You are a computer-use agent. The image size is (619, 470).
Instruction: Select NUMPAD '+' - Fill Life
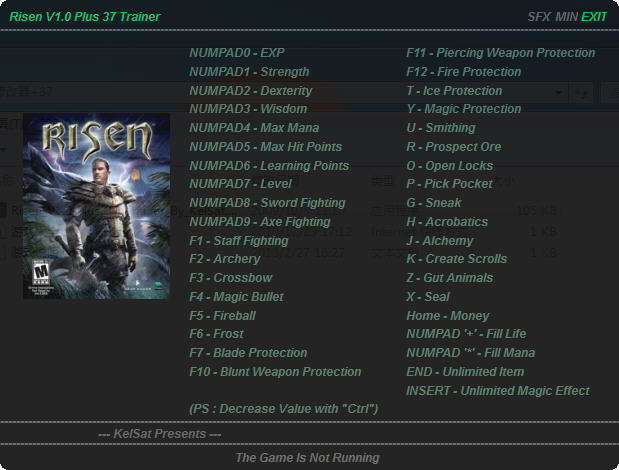tap(466, 334)
